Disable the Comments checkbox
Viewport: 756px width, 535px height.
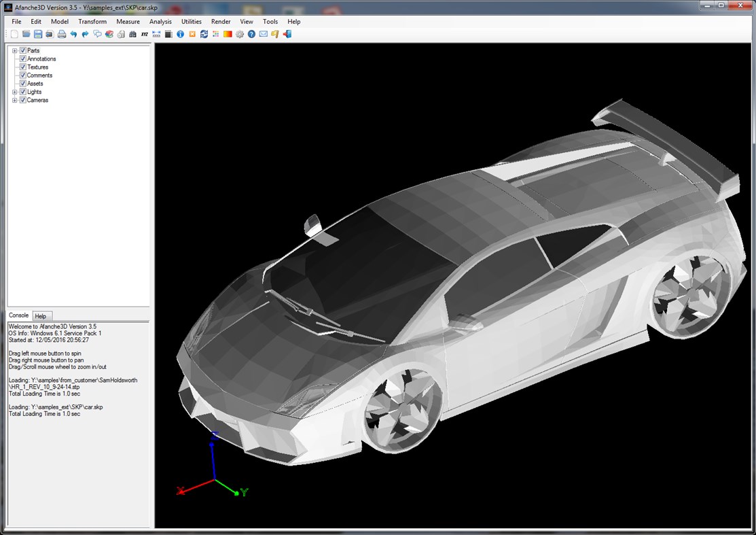point(23,75)
